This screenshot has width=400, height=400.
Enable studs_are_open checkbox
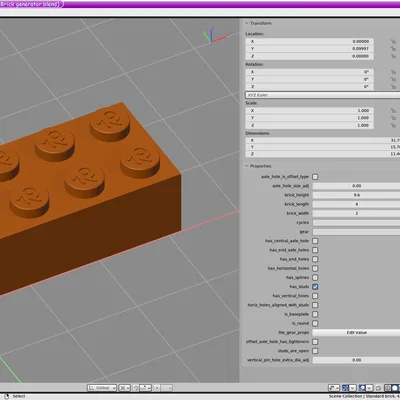point(315,351)
